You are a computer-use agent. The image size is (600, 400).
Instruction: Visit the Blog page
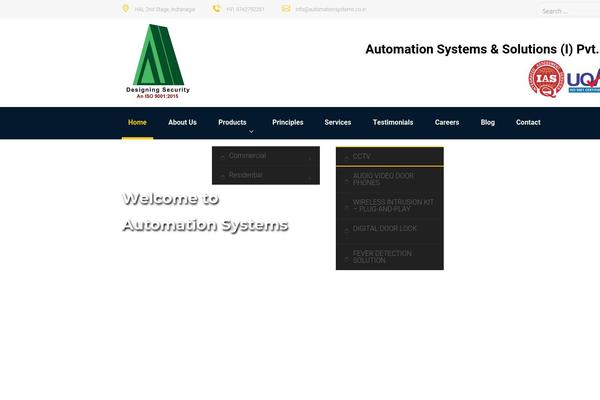488,122
